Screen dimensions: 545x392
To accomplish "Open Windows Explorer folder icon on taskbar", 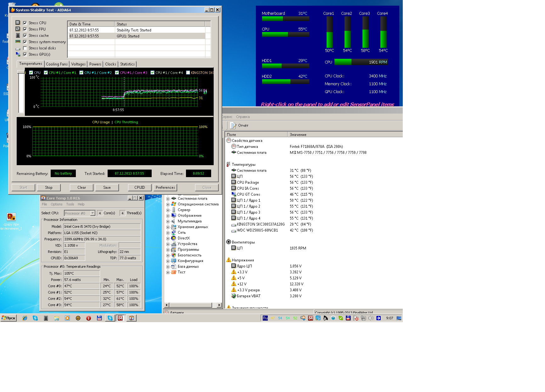I will click(x=57, y=318).
